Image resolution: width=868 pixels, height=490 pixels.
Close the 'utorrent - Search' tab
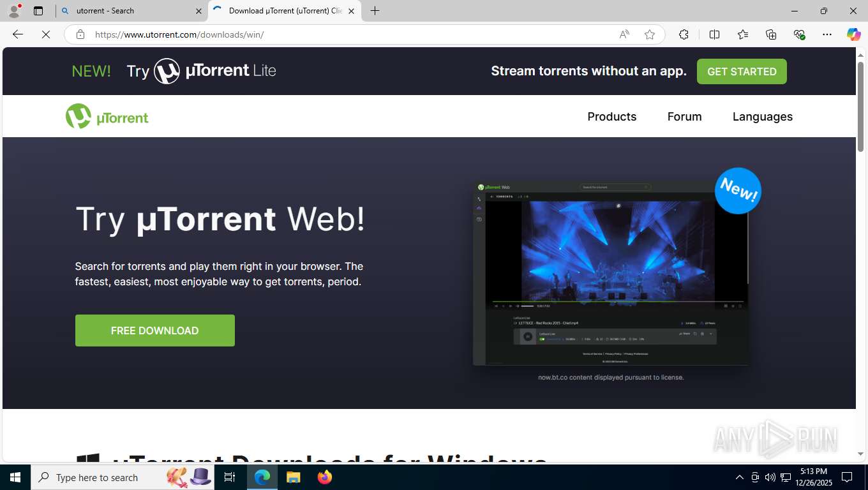pos(198,11)
